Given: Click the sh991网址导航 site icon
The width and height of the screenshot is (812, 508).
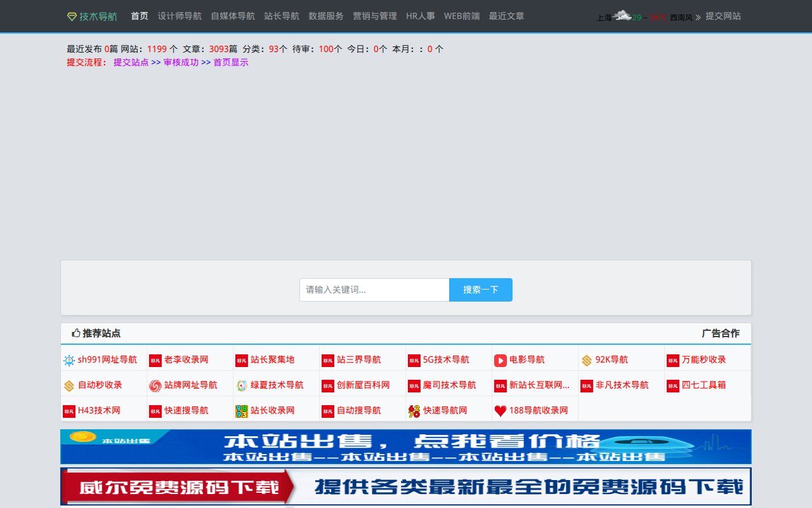Looking at the screenshot, I should click(x=69, y=361).
